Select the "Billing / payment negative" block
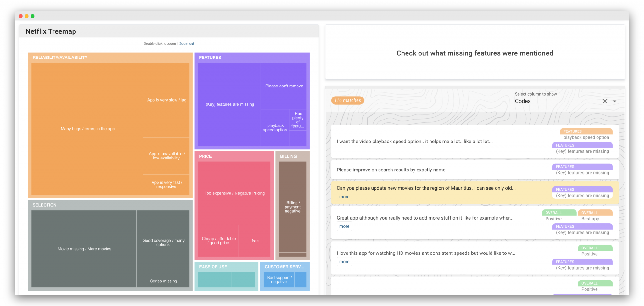Screen dimensions: 644x306 [292, 207]
